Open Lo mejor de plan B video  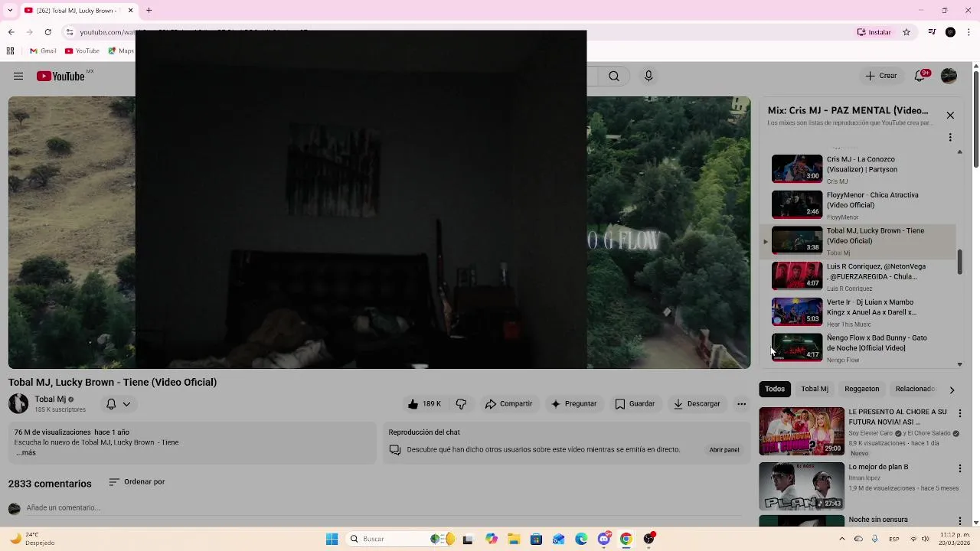802,487
